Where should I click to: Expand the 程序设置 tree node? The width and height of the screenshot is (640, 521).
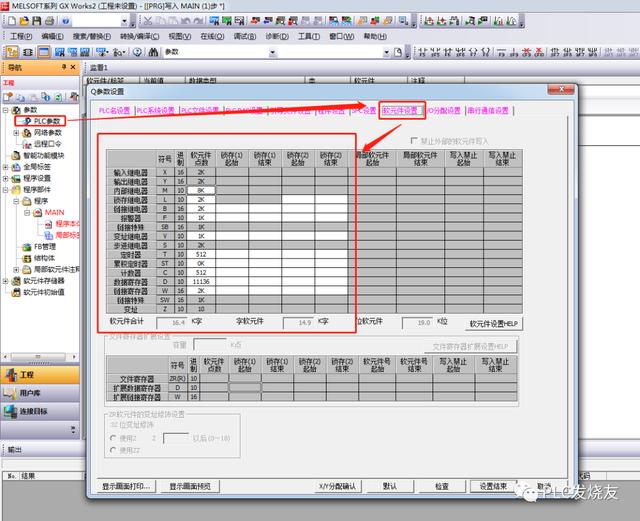pos(6,178)
